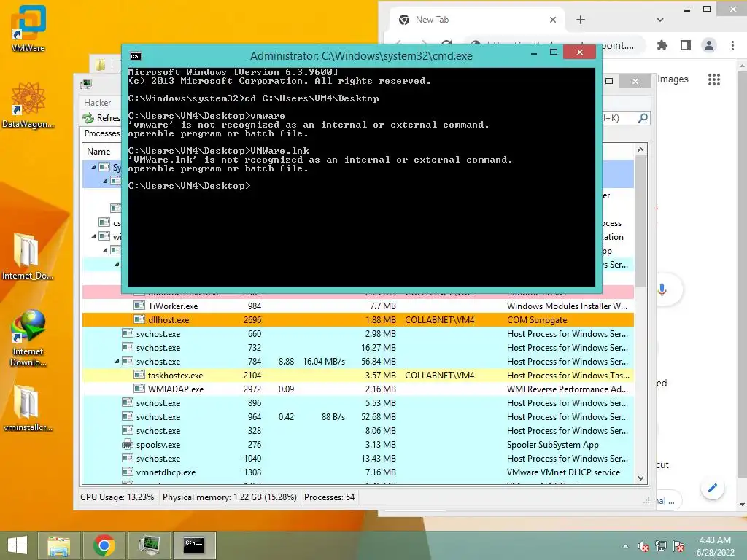Start Google voice search microphone
Screen dimensions: 747x560
pyautogui.click(x=662, y=289)
